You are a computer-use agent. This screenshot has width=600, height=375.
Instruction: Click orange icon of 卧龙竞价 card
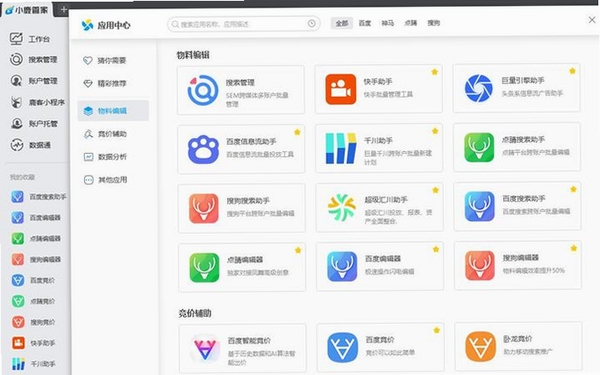coord(480,346)
